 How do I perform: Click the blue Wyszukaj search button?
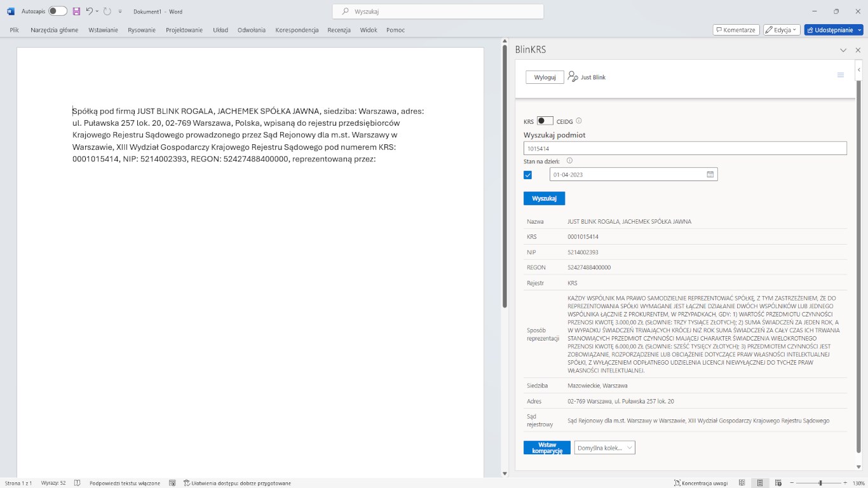coord(544,198)
